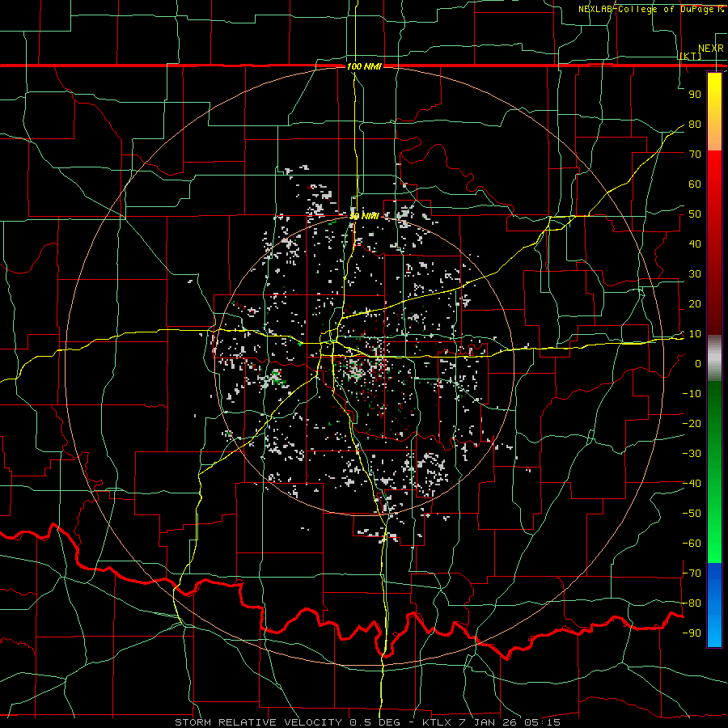Click the 70 value on velocity scale
The height and width of the screenshot is (728, 728).
pos(695,154)
